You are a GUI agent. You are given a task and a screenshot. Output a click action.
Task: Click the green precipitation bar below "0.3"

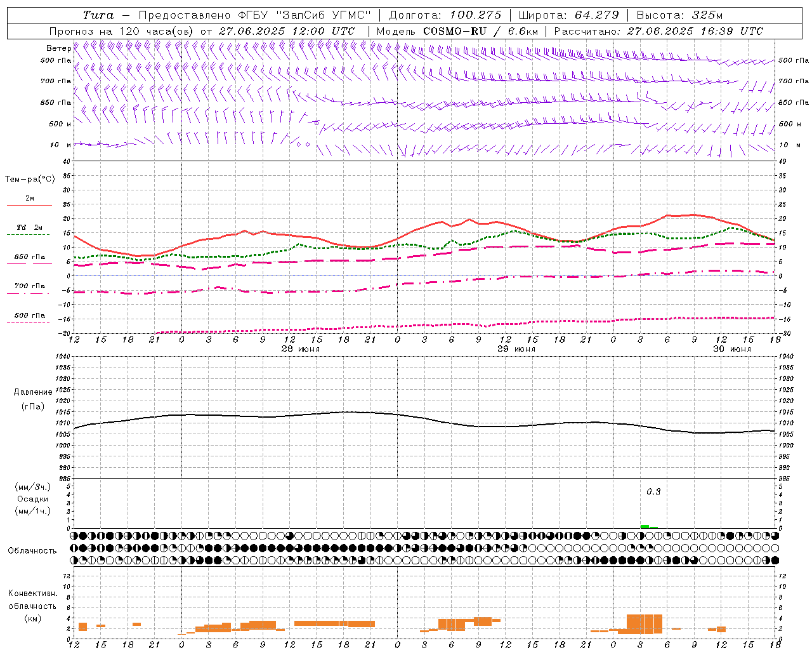(x=645, y=526)
